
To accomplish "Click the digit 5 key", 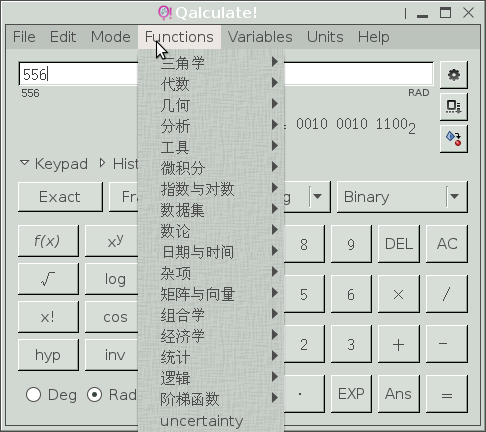I will [x=304, y=294].
